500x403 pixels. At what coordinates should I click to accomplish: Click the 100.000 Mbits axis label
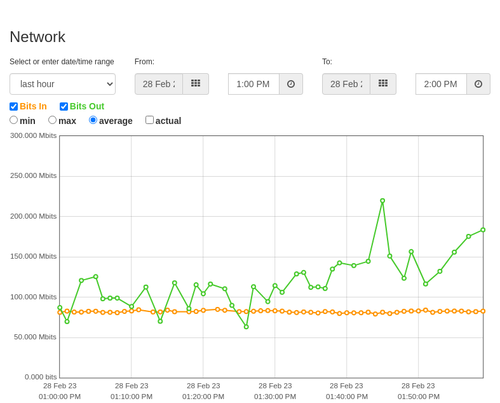[x=33, y=297]
